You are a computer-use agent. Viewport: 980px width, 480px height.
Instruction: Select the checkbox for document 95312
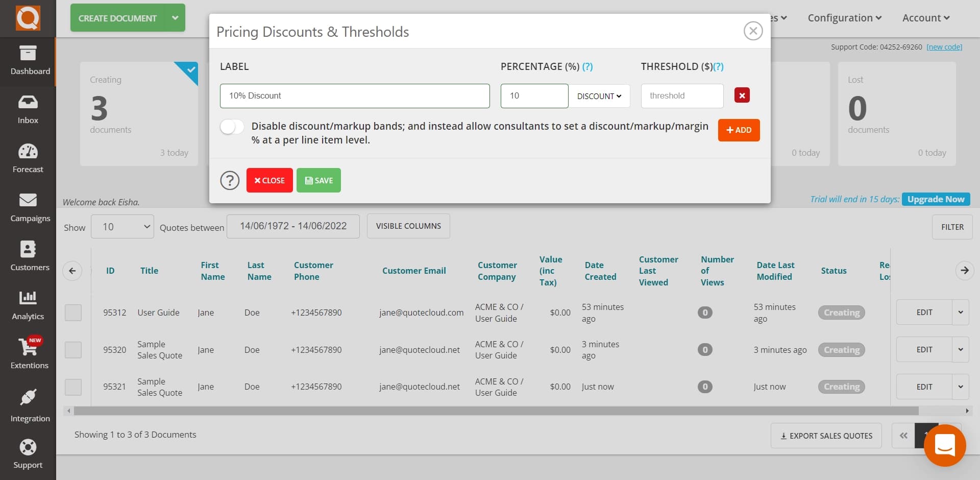click(73, 313)
